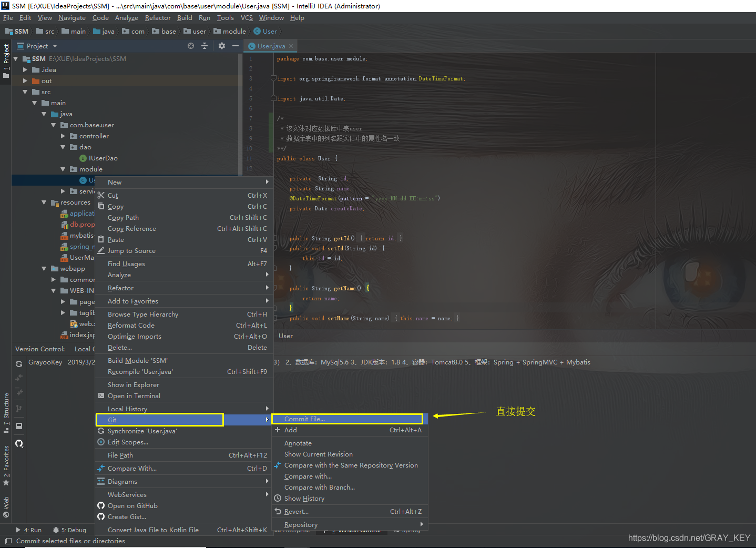756x548 pixels.
Task: Click fold marker beside import DateTimeFormat line
Action: click(x=273, y=78)
